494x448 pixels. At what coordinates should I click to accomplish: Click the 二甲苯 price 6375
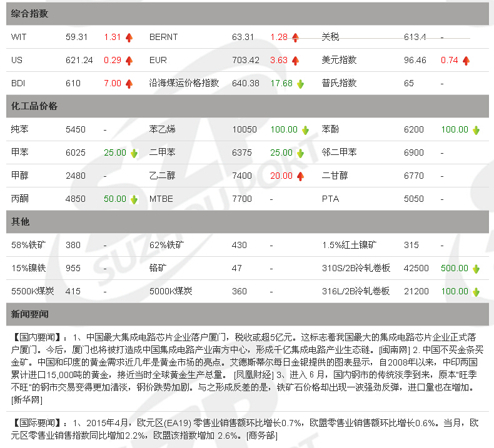click(242, 152)
